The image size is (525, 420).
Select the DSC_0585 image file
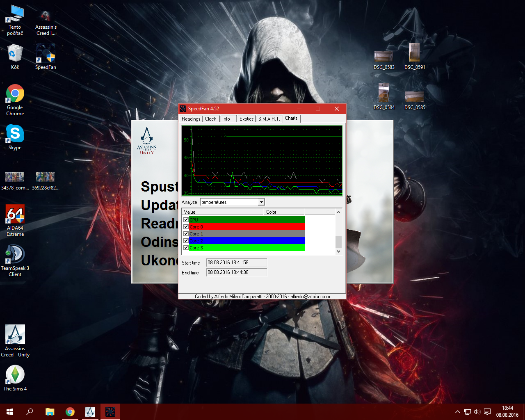[415, 100]
